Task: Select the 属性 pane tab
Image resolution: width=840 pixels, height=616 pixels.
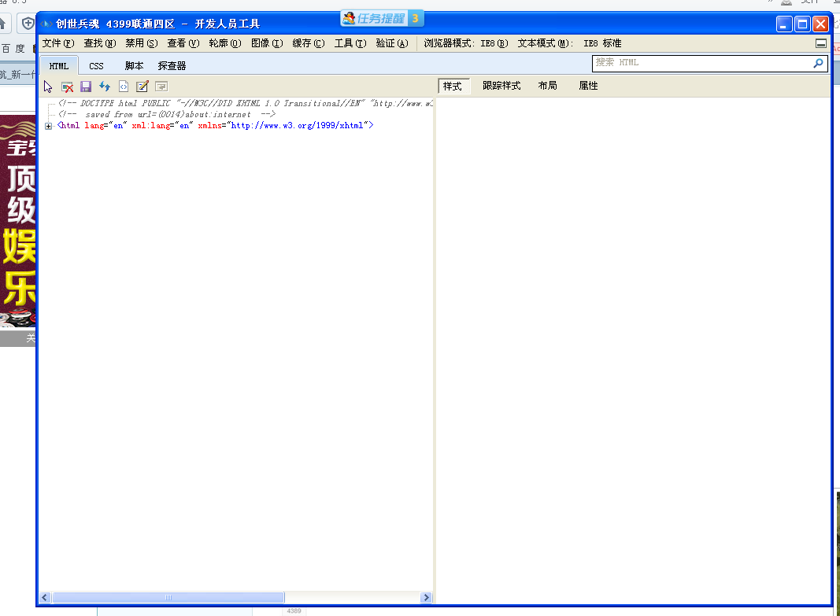Action: pyautogui.click(x=588, y=86)
